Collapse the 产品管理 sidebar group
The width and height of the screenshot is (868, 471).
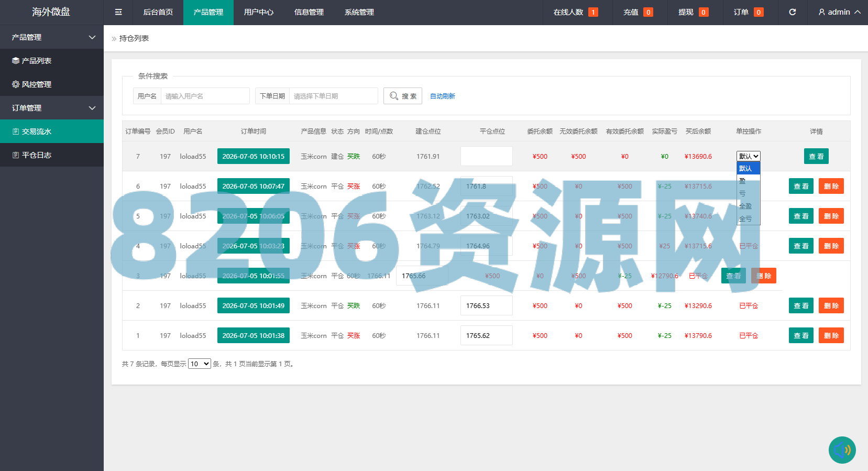tap(92, 37)
